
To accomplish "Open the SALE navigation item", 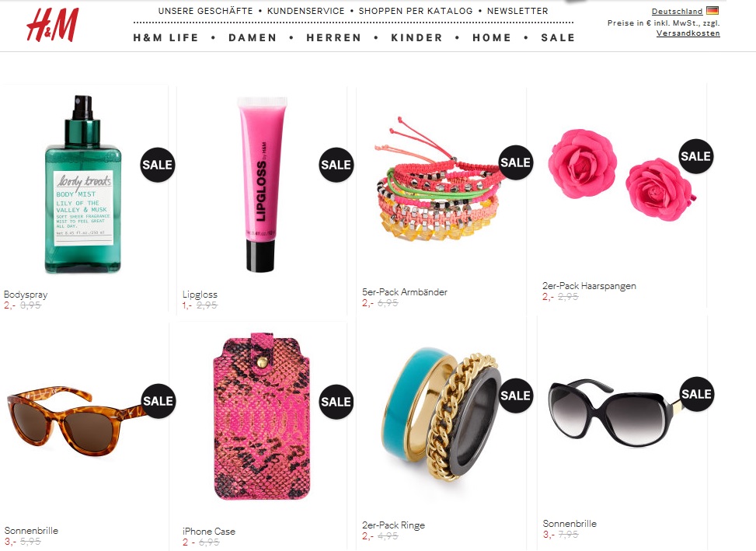I will click(558, 37).
